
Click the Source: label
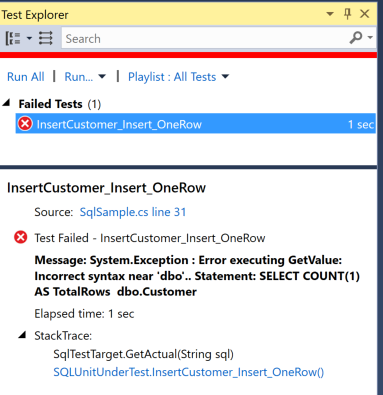coord(54,212)
